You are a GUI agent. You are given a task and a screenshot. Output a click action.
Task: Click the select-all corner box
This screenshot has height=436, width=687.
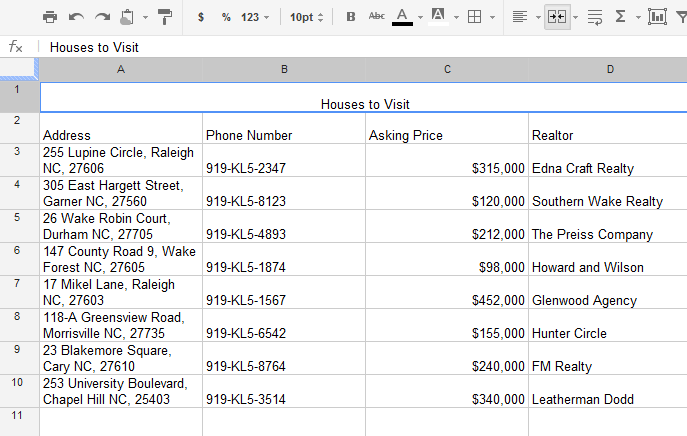(19, 69)
